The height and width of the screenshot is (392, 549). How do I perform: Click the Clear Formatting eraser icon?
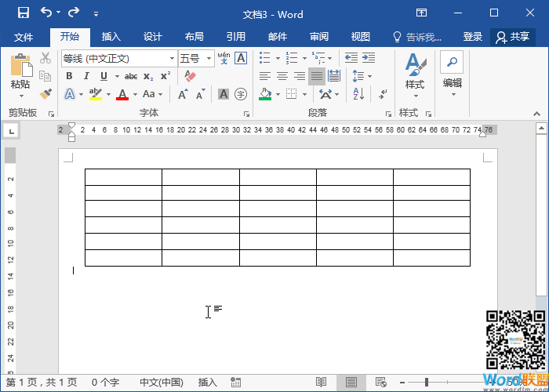pos(189,76)
